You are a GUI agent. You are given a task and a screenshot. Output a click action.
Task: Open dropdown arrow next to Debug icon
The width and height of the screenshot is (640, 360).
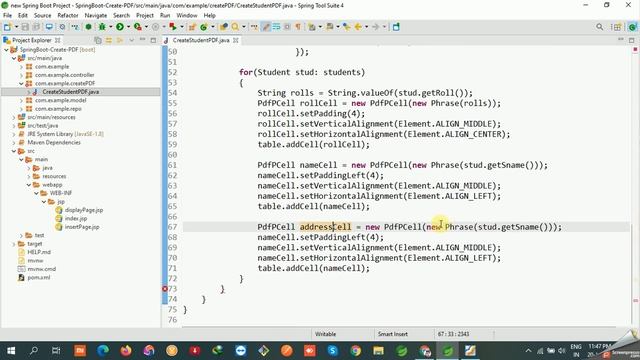point(110,27)
